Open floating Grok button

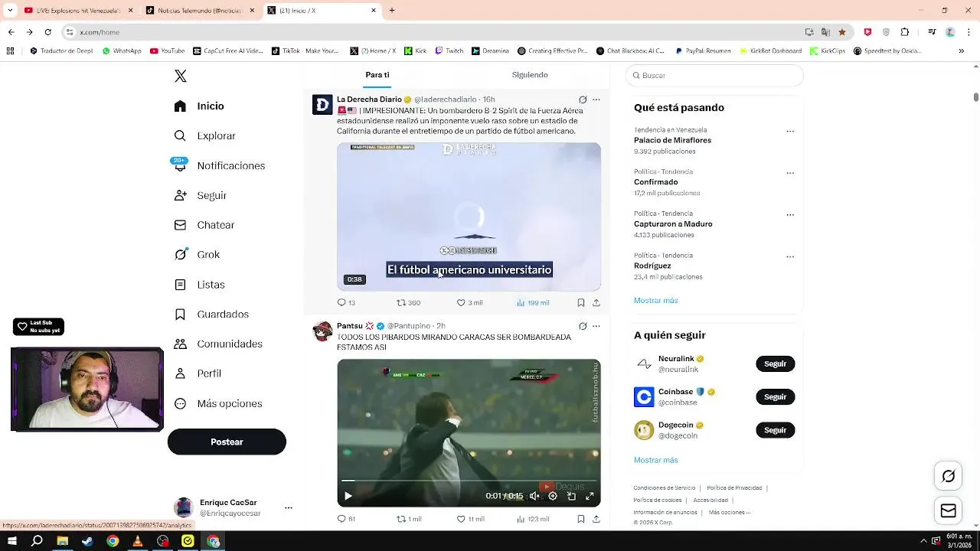click(948, 476)
